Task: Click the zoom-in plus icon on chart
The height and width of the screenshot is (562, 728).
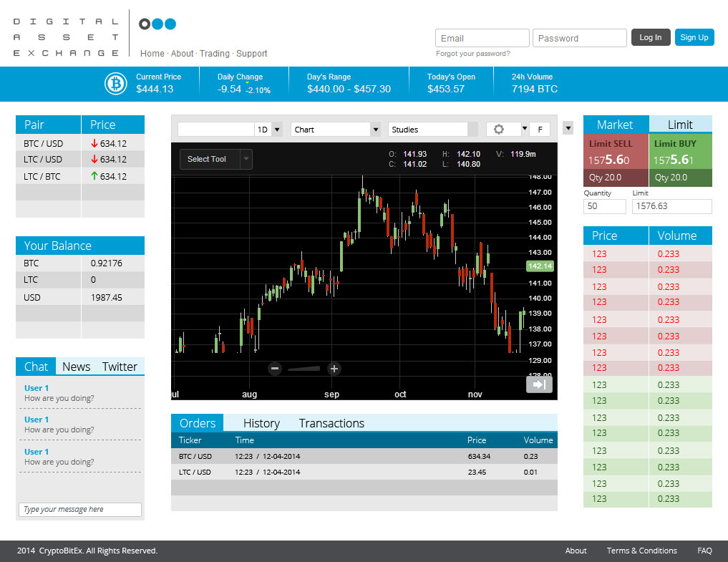Action: coord(334,369)
